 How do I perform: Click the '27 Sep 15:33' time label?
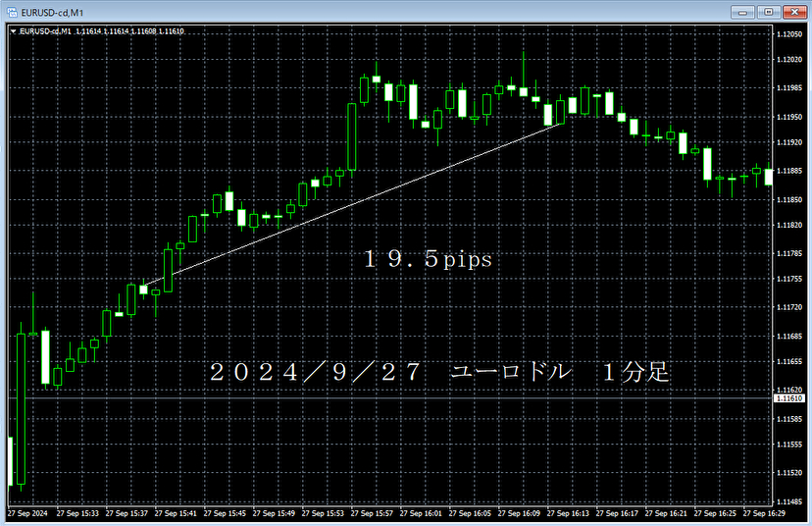pos(77,513)
